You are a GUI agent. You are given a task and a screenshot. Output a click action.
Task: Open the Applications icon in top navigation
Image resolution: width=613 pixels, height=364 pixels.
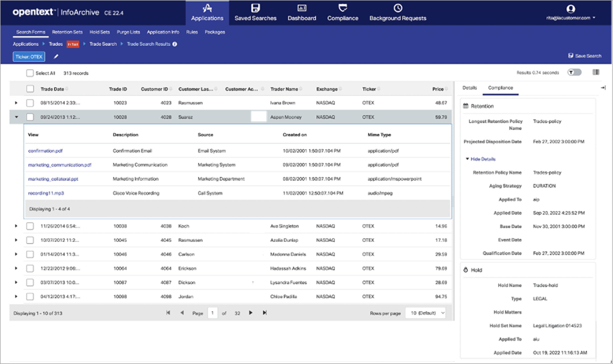[x=207, y=8]
